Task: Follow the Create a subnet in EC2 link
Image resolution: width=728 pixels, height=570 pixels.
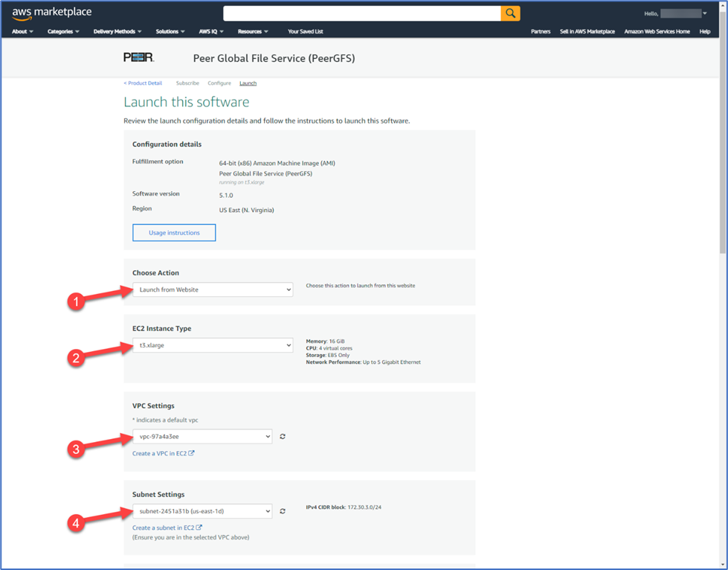Action: 167,528
